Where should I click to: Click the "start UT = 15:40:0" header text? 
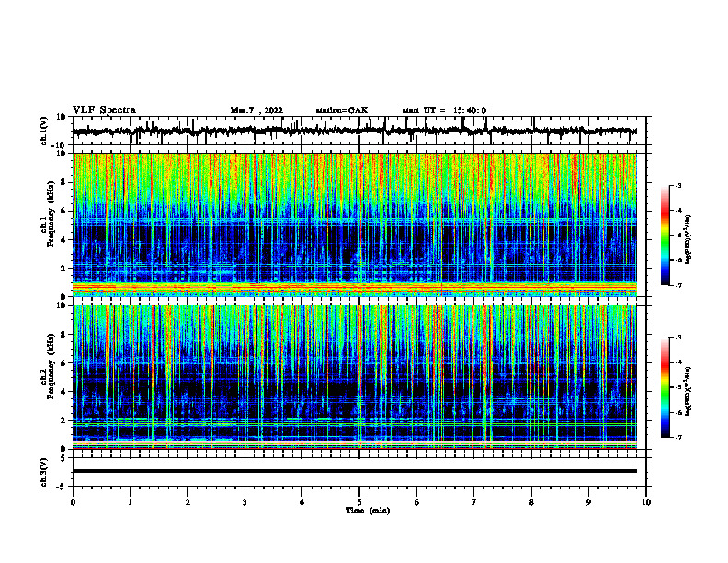(444, 110)
